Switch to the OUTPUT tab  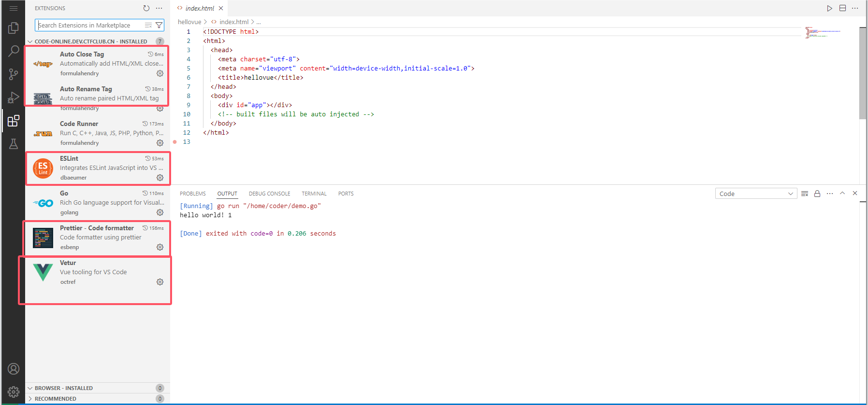(x=227, y=194)
